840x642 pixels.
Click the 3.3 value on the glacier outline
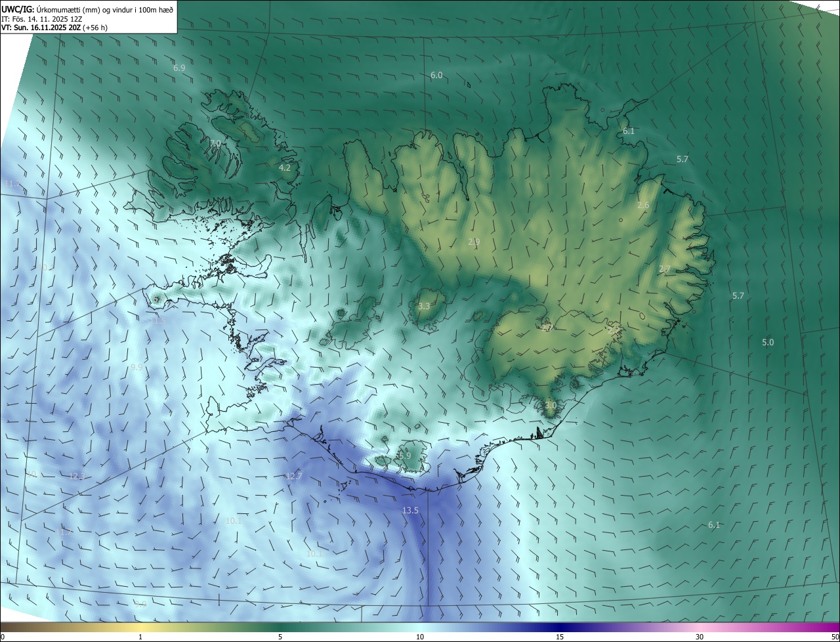tap(424, 307)
